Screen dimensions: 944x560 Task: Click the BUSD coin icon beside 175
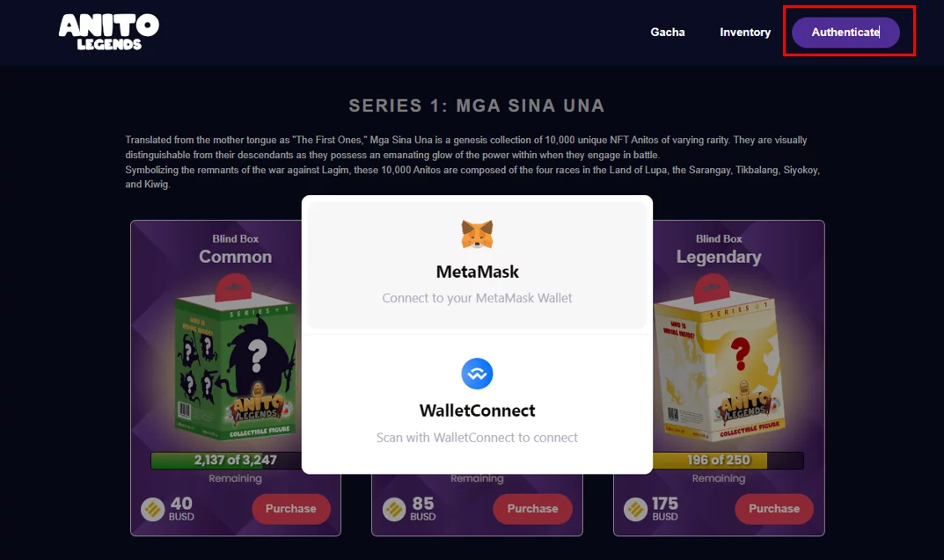pyautogui.click(x=636, y=509)
